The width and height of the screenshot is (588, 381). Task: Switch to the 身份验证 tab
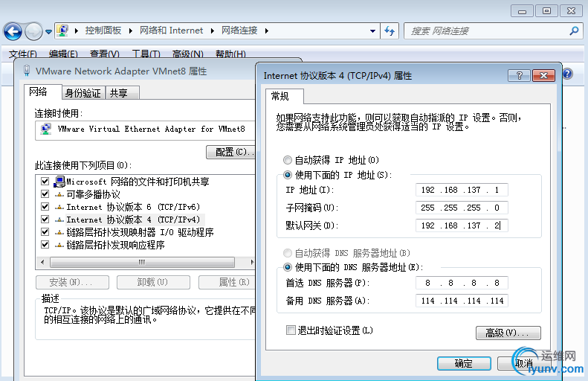tap(83, 93)
